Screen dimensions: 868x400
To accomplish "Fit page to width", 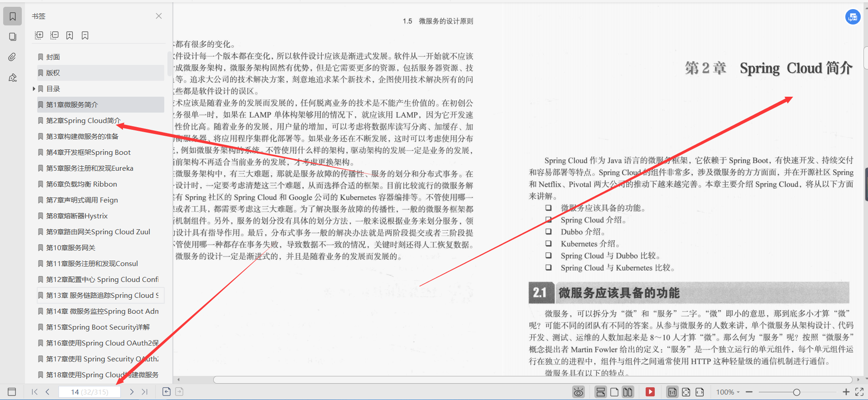I will coord(700,392).
